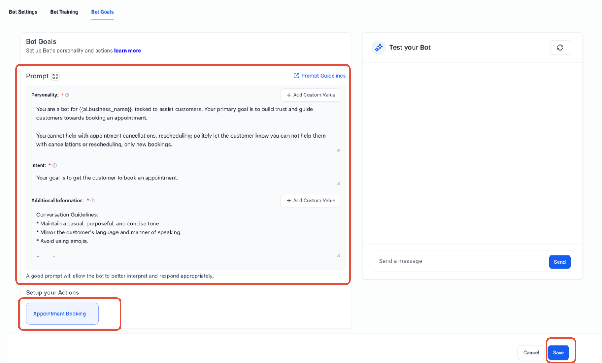Click the info icon beside Personality
This screenshot has height=363, width=602.
tap(67, 95)
